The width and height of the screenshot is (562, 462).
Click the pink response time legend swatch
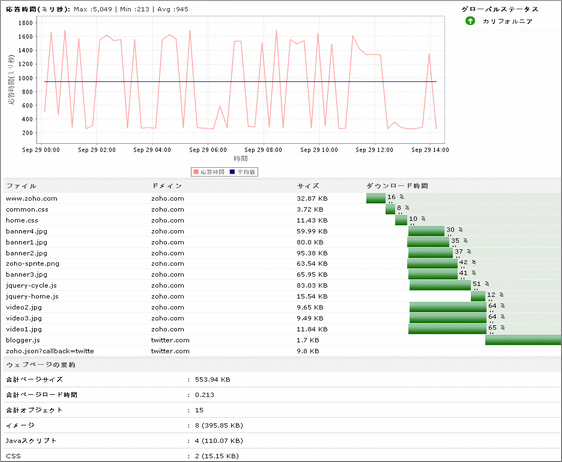pos(196,172)
